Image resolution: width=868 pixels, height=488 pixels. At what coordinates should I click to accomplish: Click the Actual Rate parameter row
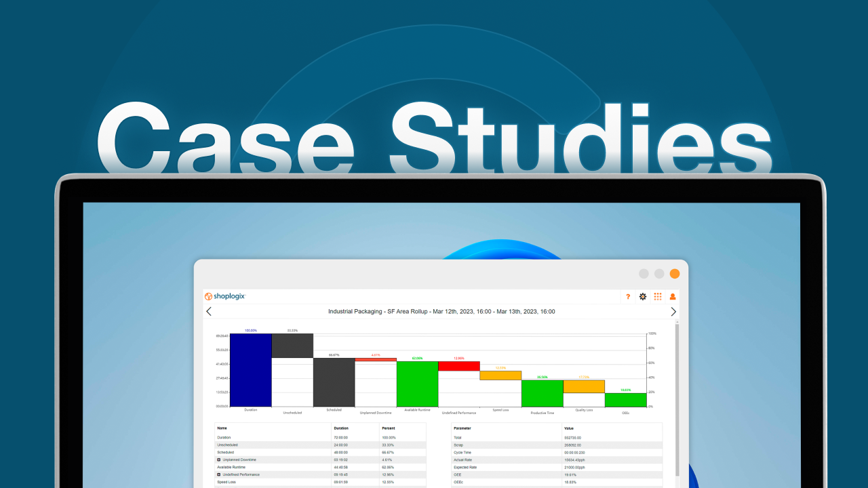click(557, 460)
